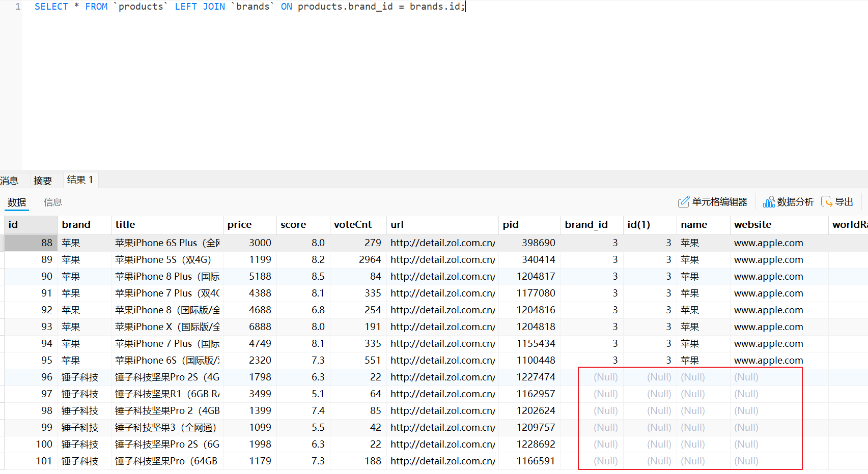The image size is (868, 474).
Task: Click the score column header
Action: (x=293, y=224)
